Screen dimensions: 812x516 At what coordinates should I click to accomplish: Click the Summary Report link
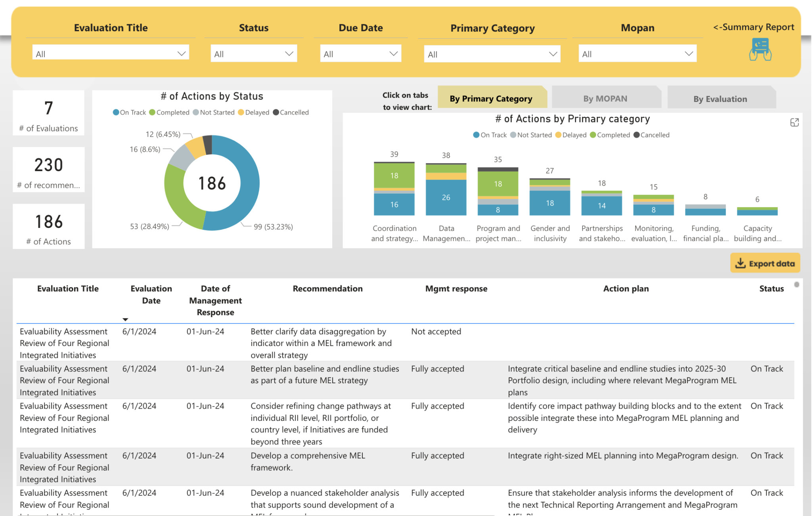pyautogui.click(x=753, y=27)
